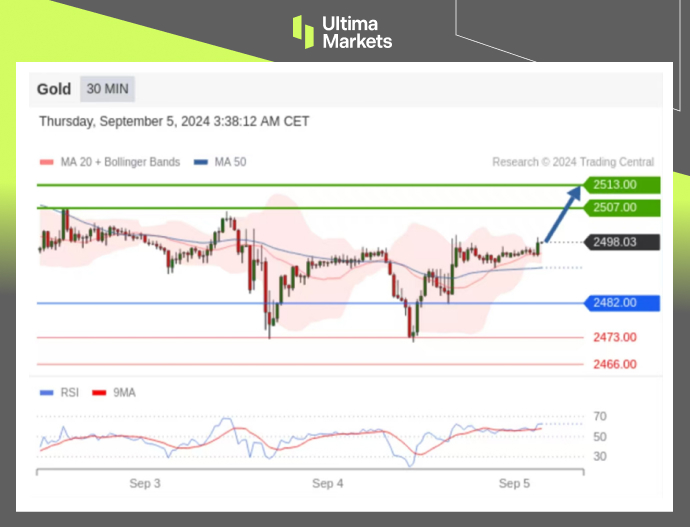690x527 pixels.
Task: Click the Sep 5 date axis marker
Action: point(515,484)
